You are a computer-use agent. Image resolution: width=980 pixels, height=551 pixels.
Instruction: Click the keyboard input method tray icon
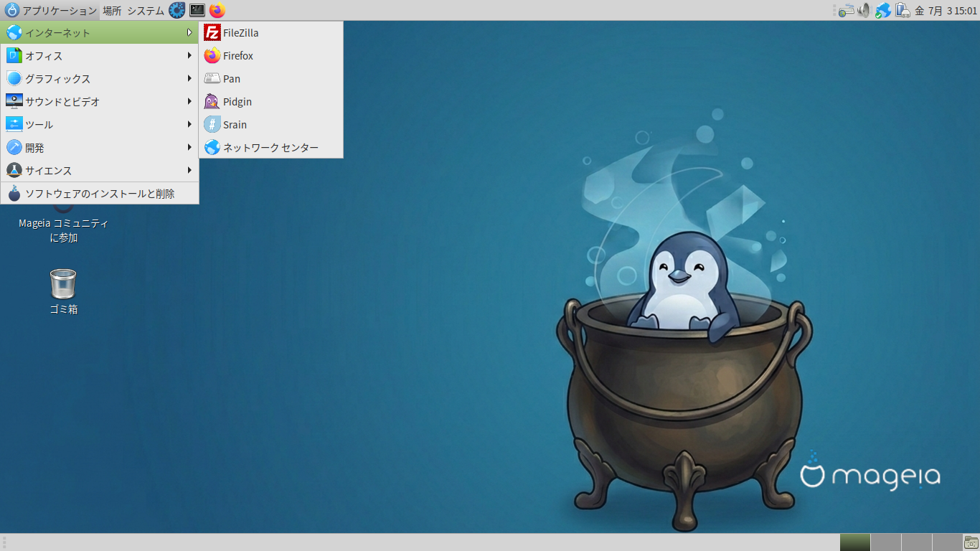pos(847,10)
